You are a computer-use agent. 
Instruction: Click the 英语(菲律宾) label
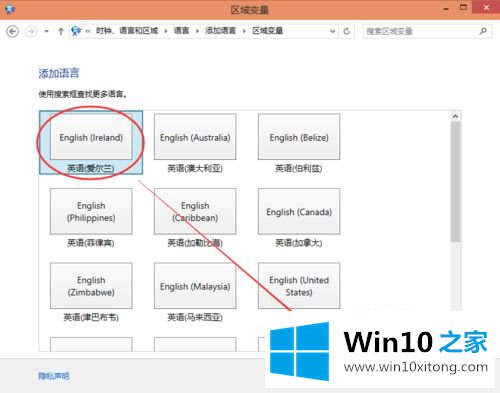(x=91, y=243)
